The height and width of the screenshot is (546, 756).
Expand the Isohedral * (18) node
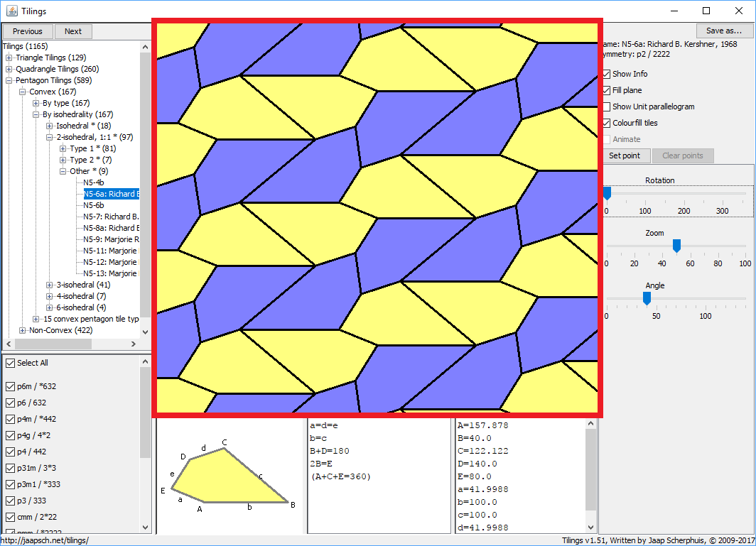[x=49, y=126]
